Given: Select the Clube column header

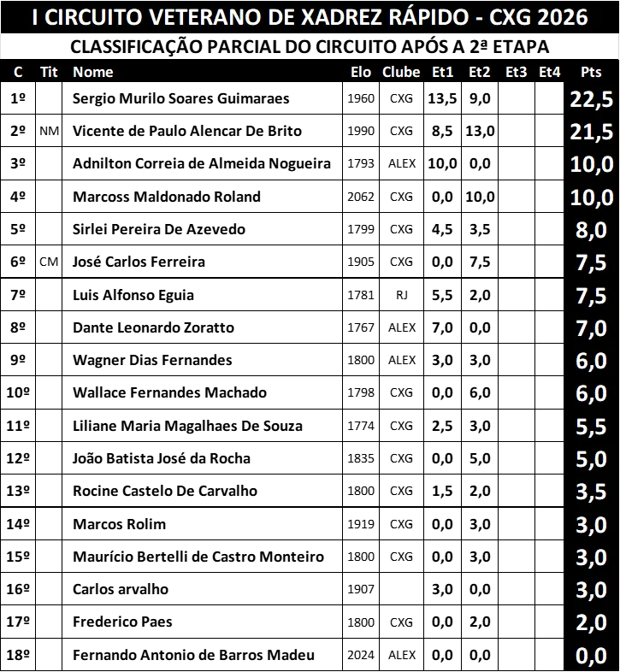Looking at the screenshot, I should (x=401, y=73).
